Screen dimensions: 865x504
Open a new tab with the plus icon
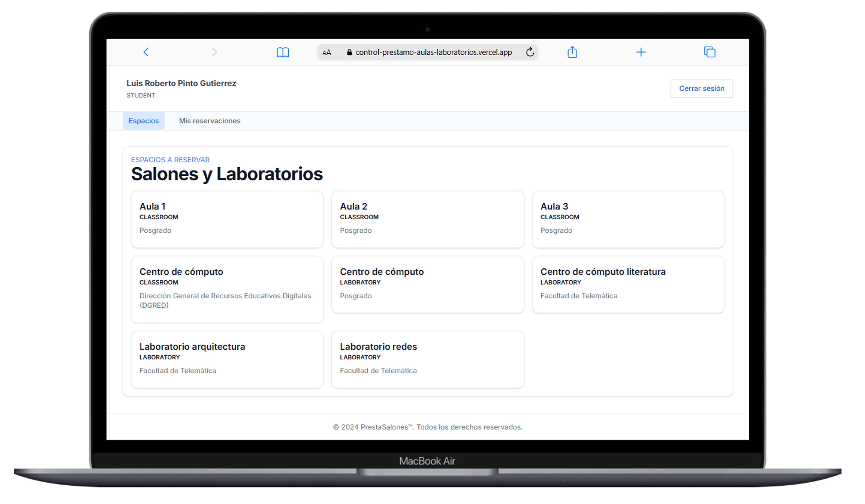(641, 52)
